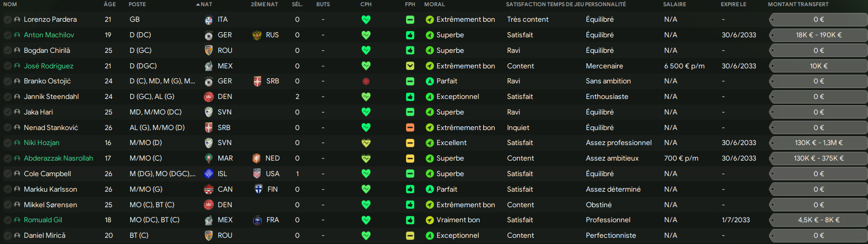Click the morale arrow icon next to Parfait for Branko Ostojić
Viewport: 868px width, 244px height.
click(x=429, y=81)
